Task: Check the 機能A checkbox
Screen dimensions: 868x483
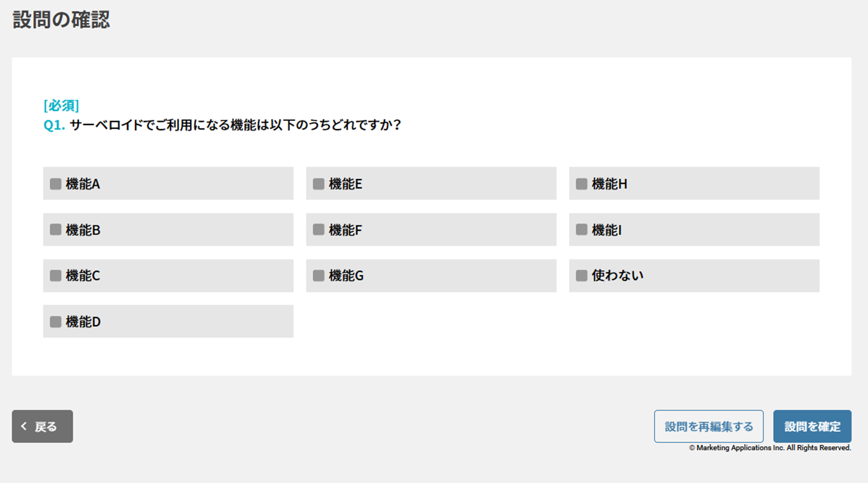Action: point(56,184)
